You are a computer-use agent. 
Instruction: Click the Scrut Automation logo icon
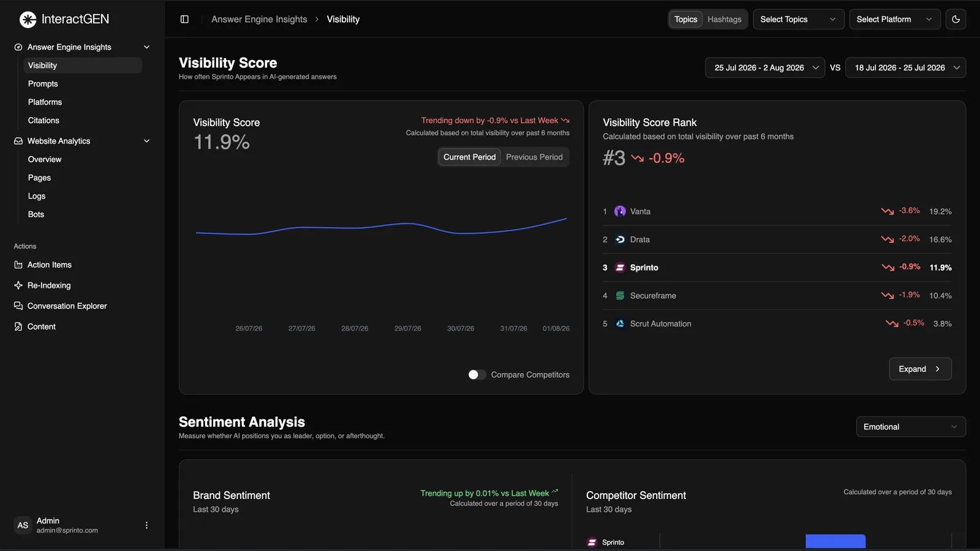620,324
